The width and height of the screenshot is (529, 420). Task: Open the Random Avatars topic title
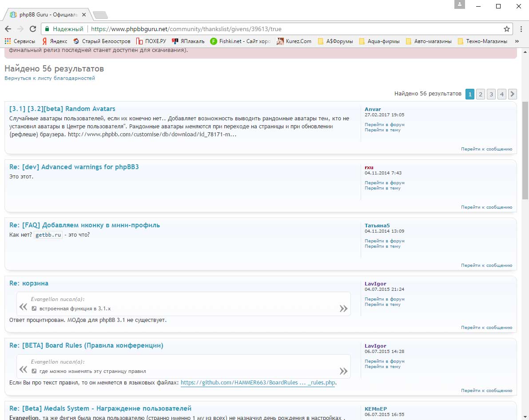pos(62,109)
